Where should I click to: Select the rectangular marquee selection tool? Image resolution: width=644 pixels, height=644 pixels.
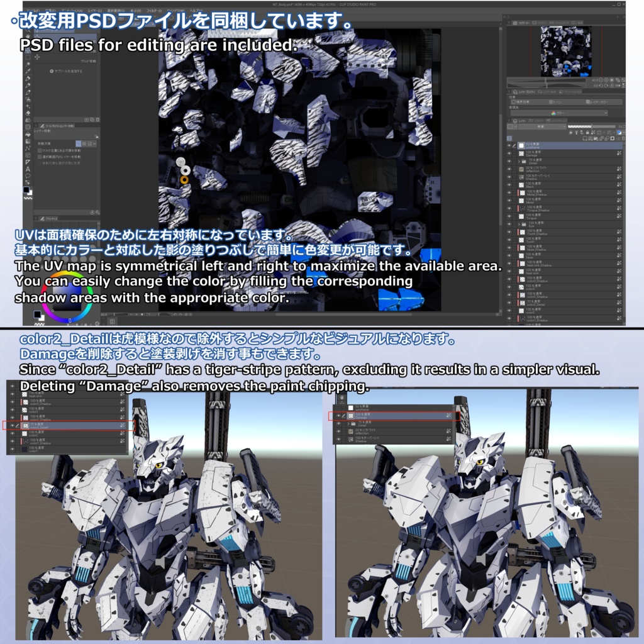[x=28, y=57]
